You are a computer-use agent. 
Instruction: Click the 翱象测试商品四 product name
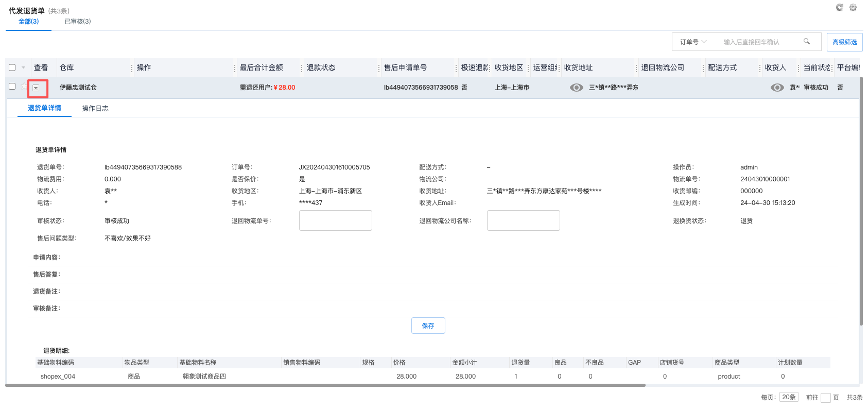click(204, 377)
